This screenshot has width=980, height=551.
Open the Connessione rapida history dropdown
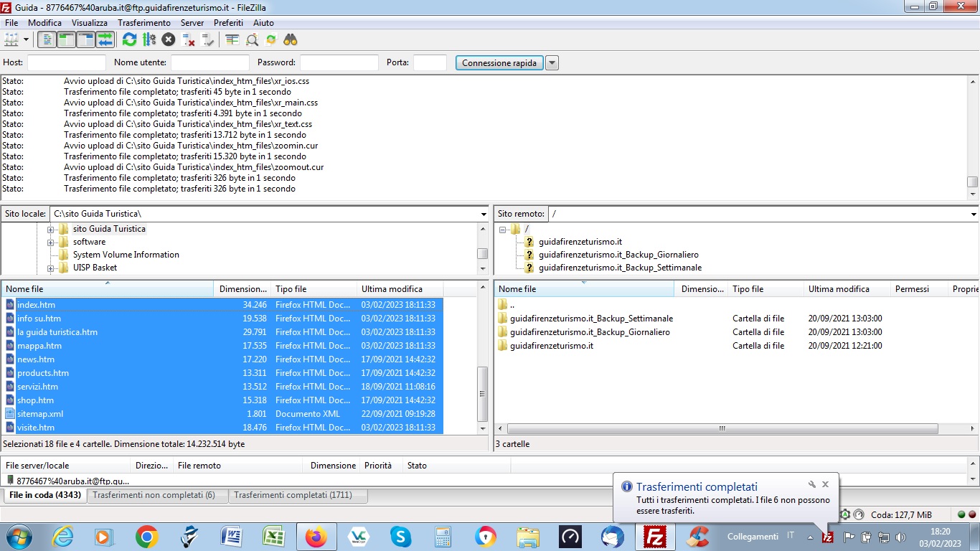point(552,62)
